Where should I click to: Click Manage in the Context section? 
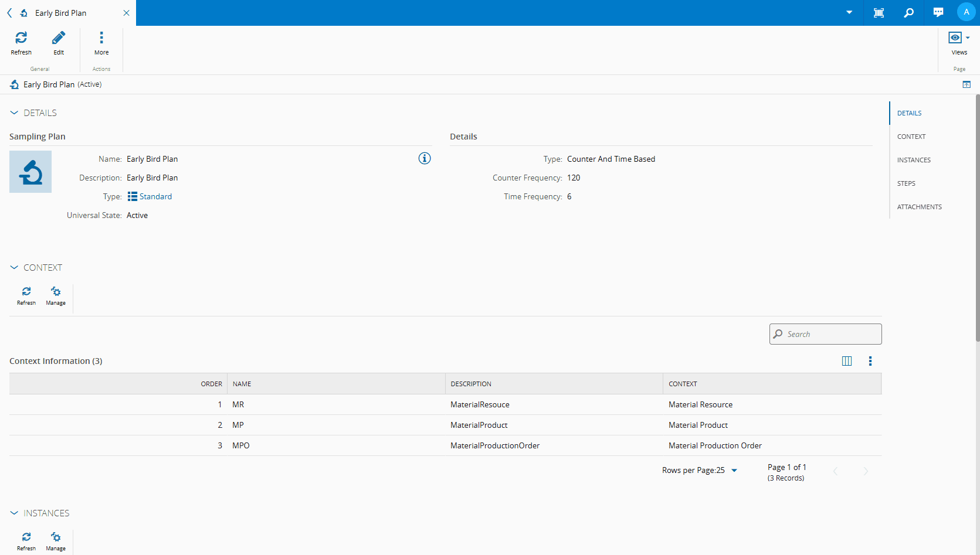56,296
